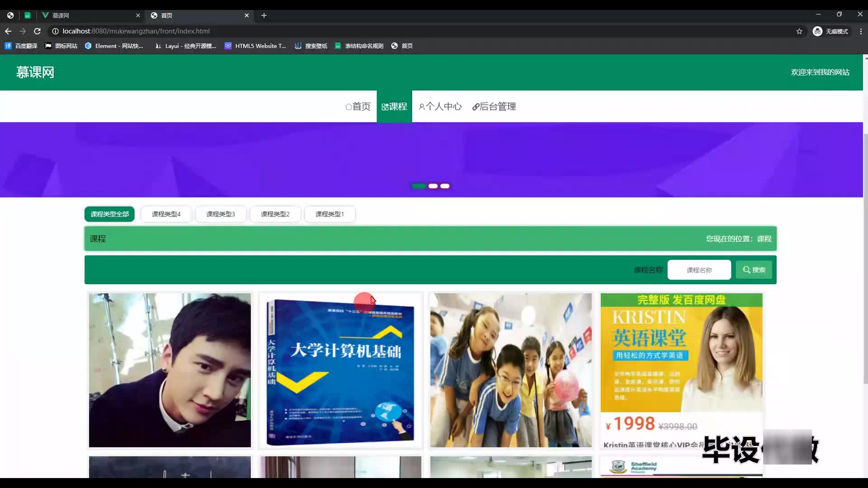Click the 您现在的位置：课程 breadcrumb text
Screen dimensions: 868x488
click(739, 239)
